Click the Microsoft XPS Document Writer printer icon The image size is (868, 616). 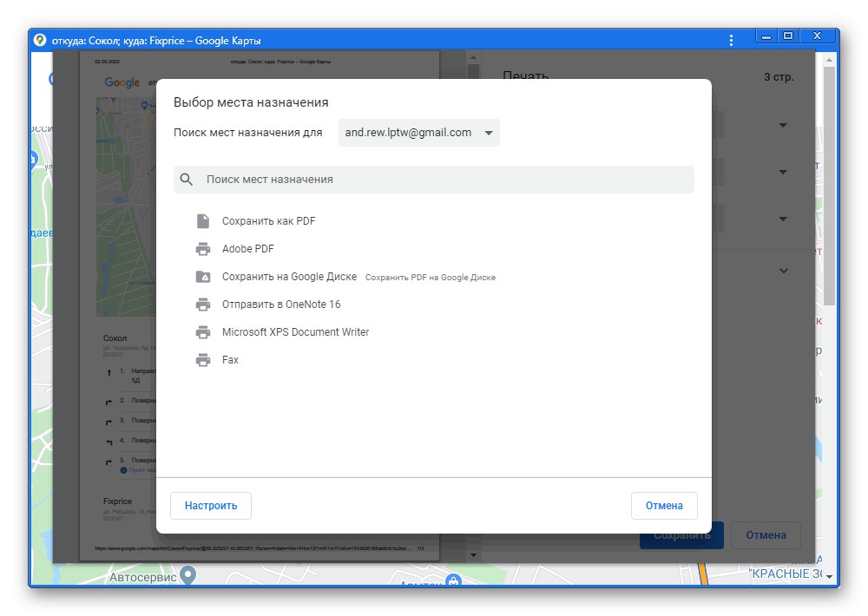coord(203,332)
